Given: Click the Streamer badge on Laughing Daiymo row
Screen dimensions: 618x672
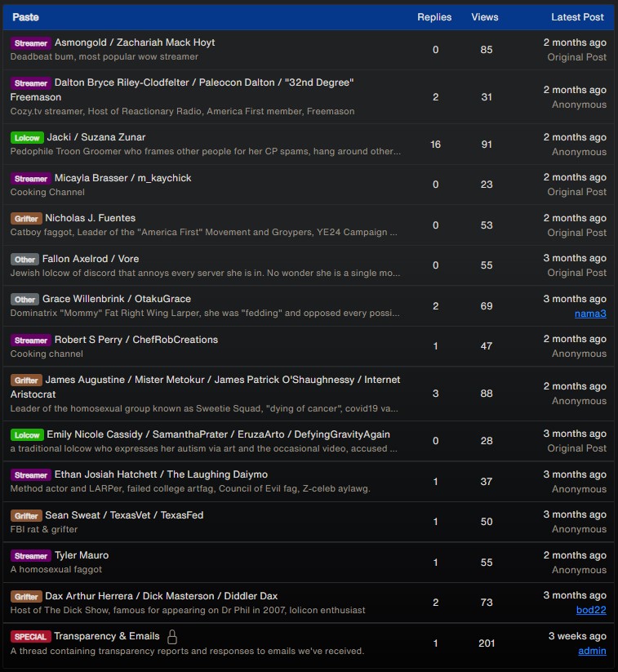Looking at the screenshot, I should pos(31,475).
